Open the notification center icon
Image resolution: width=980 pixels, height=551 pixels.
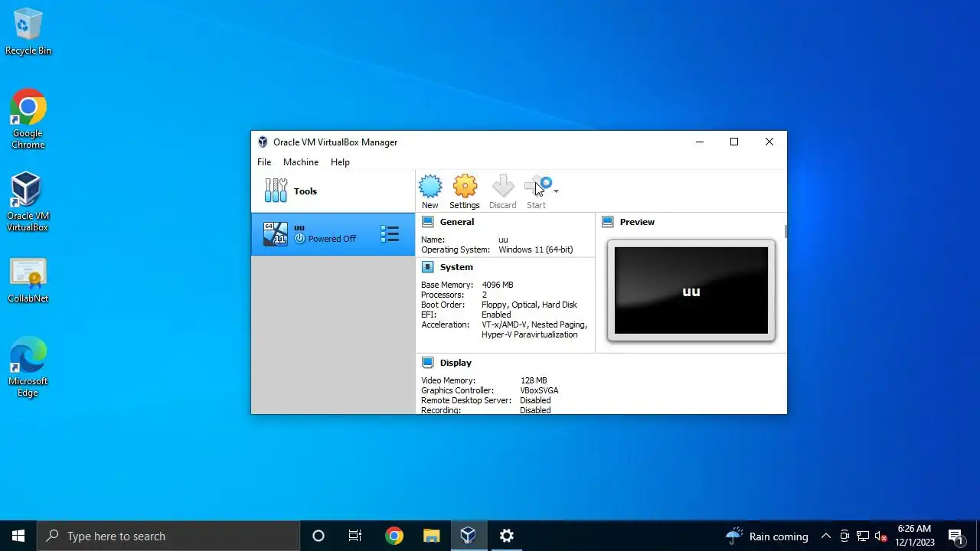pyautogui.click(x=955, y=536)
